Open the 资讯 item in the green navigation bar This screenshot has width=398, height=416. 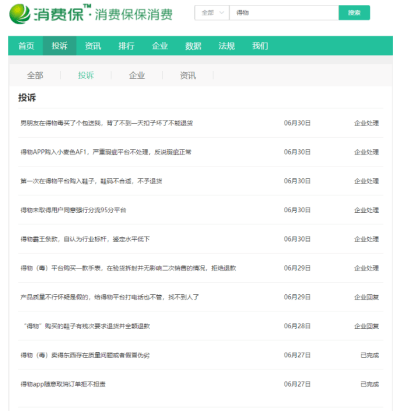coord(93,46)
